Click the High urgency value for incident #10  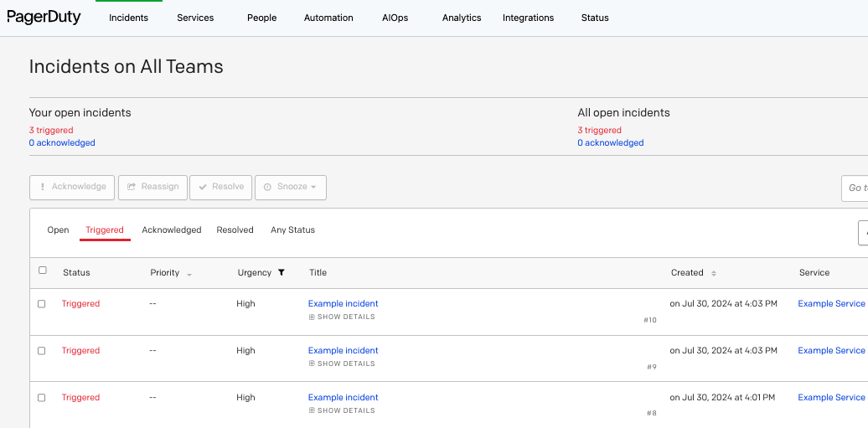click(x=245, y=303)
